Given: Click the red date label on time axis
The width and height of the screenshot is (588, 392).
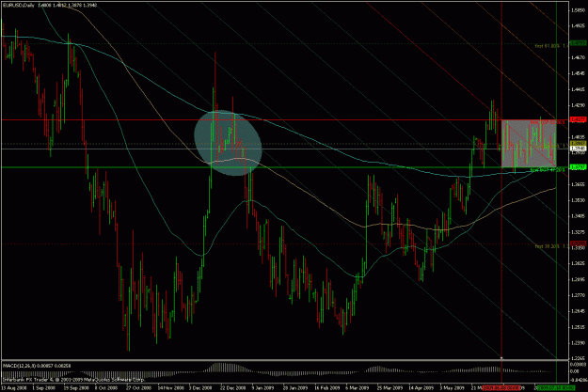Looking at the screenshot, I should (501, 388).
